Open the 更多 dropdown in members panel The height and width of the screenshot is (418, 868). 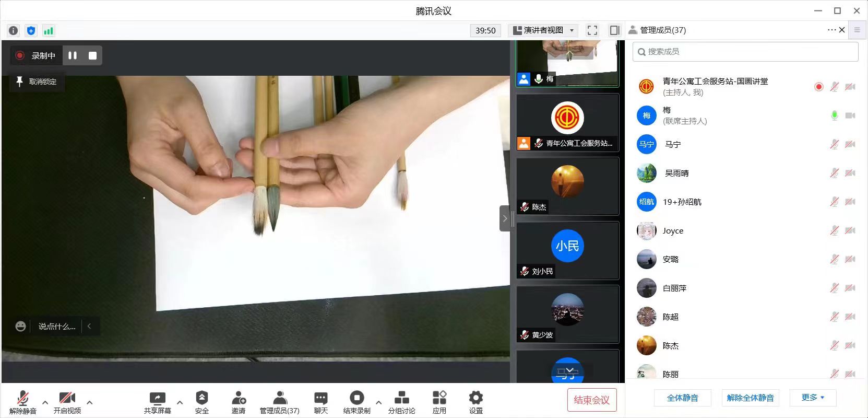coord(813,398)
